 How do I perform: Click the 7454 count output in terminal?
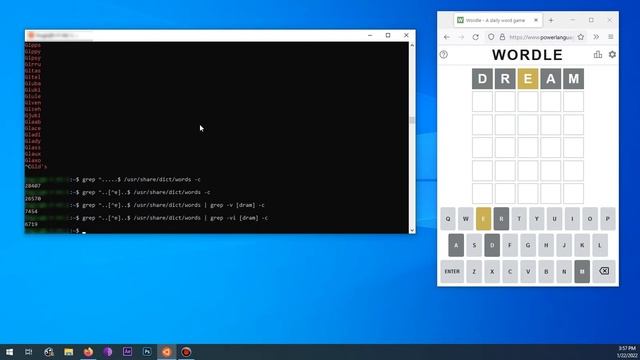[31, 211]
